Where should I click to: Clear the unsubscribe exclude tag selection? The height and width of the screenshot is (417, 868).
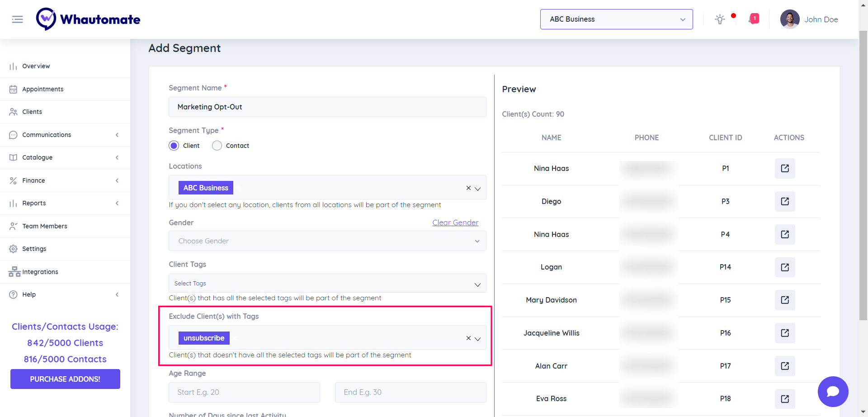pyautogui.click(x=468, y=338)
